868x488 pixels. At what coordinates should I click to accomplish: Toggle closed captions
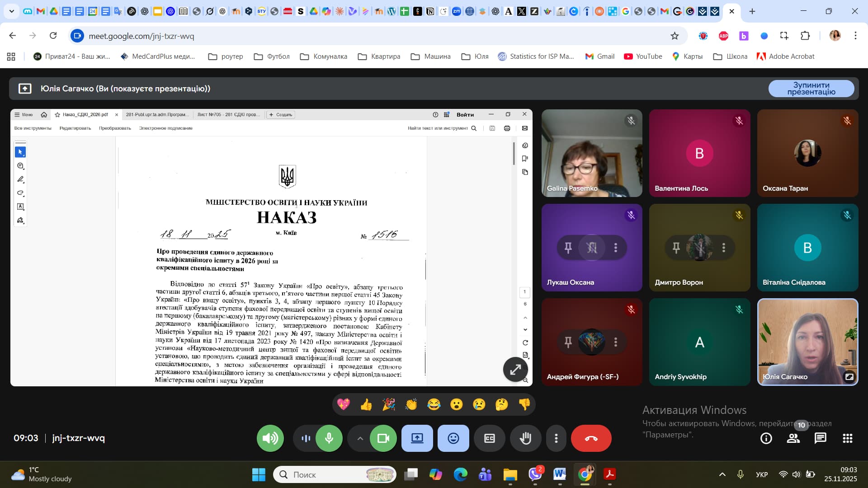(x=489, y=438)
